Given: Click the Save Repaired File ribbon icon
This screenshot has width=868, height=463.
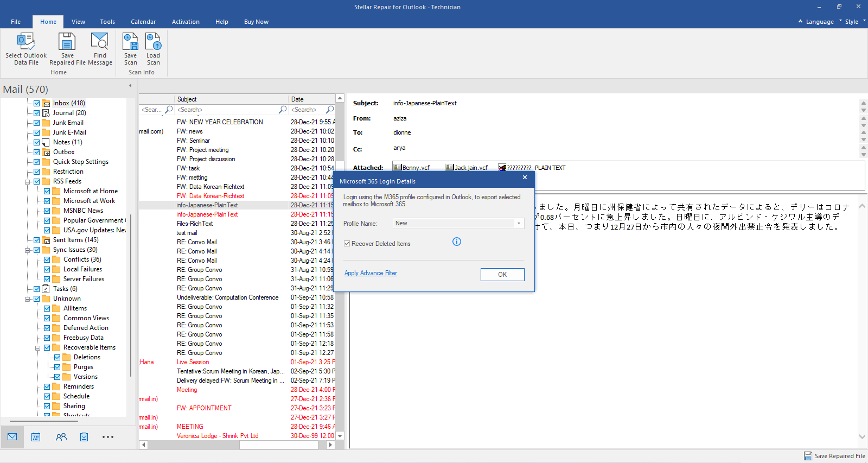Looking at the screenshot, I should tap(67, 42).
